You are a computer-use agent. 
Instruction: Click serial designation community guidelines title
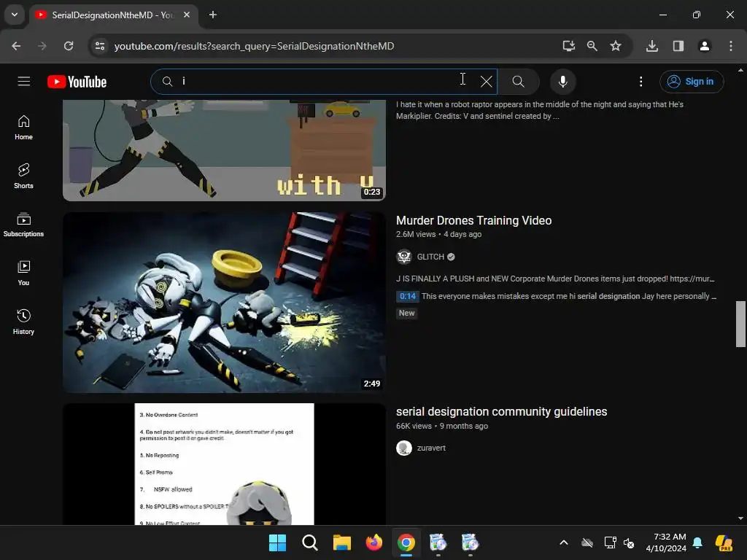pyautogui.click(x=501, y=411)
